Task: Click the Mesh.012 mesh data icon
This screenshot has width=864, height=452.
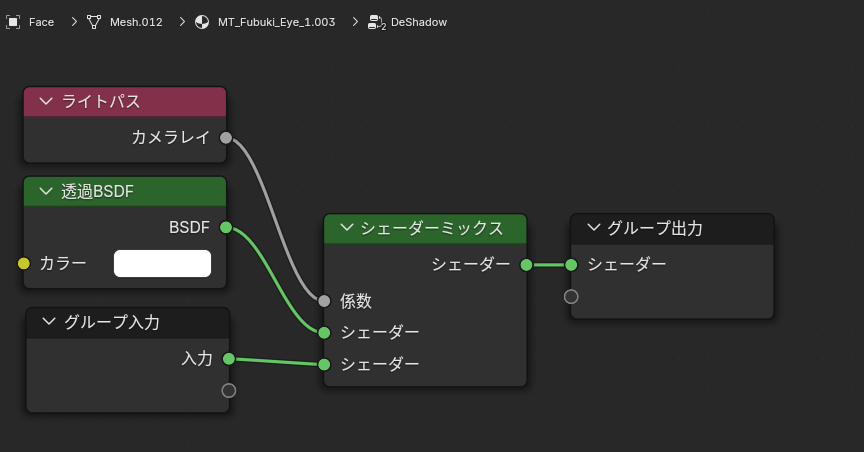Action: tap(94, 22)
